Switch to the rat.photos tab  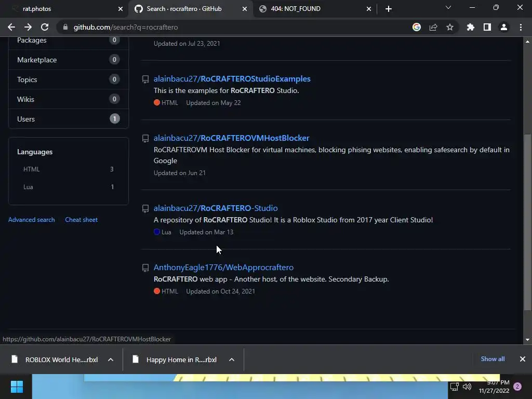point(64,9)
